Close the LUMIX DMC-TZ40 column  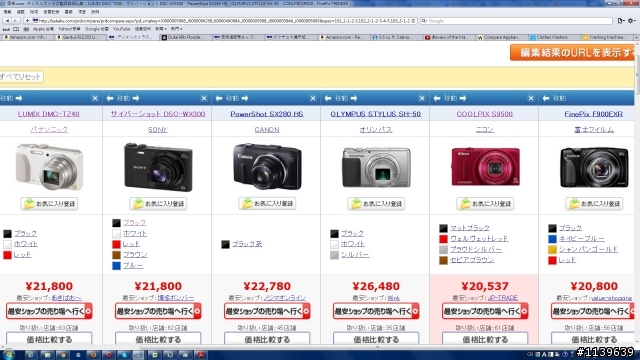(x=95, y=98)
